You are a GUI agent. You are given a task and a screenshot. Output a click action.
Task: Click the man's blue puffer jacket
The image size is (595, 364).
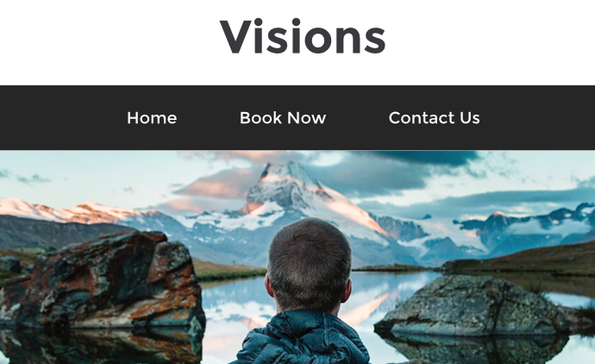304,340
